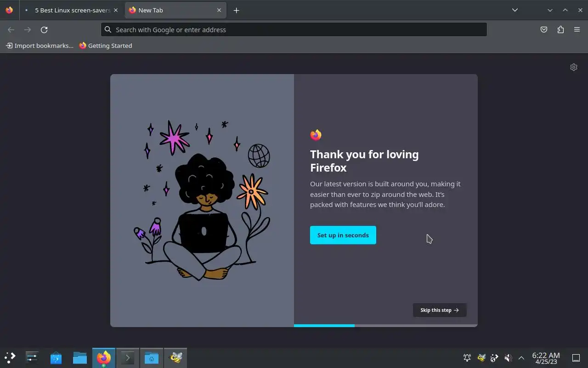Image resolution: width=588 pixels, height=368 pixels.
Task: Open System Settings from the taskbar
Action: click(x=32, y=357)
